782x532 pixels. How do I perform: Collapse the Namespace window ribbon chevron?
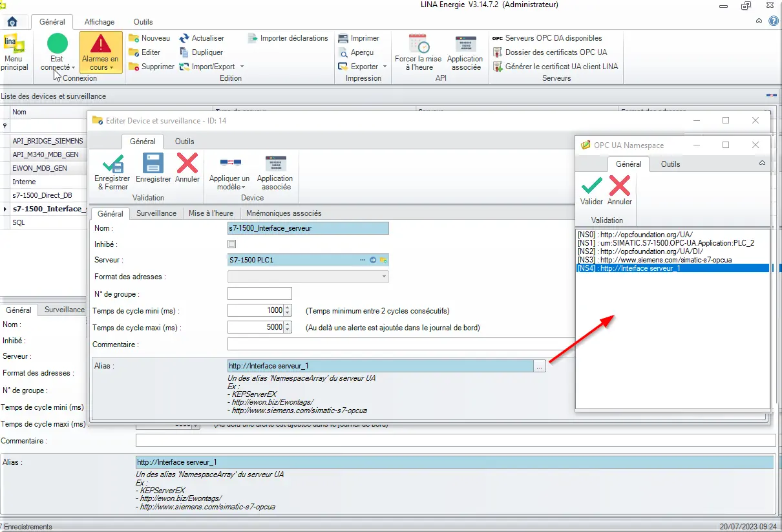[x=762, y=164]
